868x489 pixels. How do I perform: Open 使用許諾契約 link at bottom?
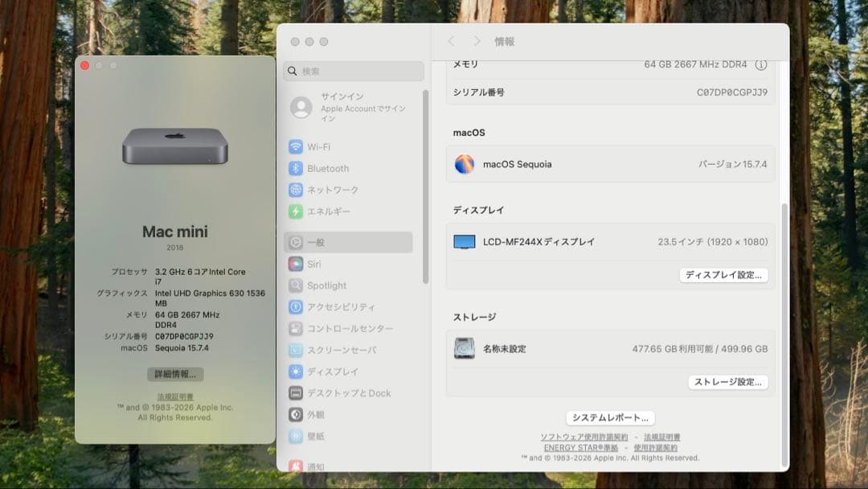pyautogui.click(x=656, y=447)
